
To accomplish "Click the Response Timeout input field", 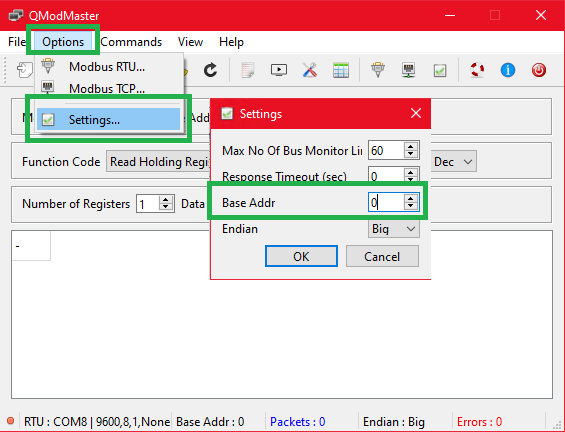I will [386, 175].
